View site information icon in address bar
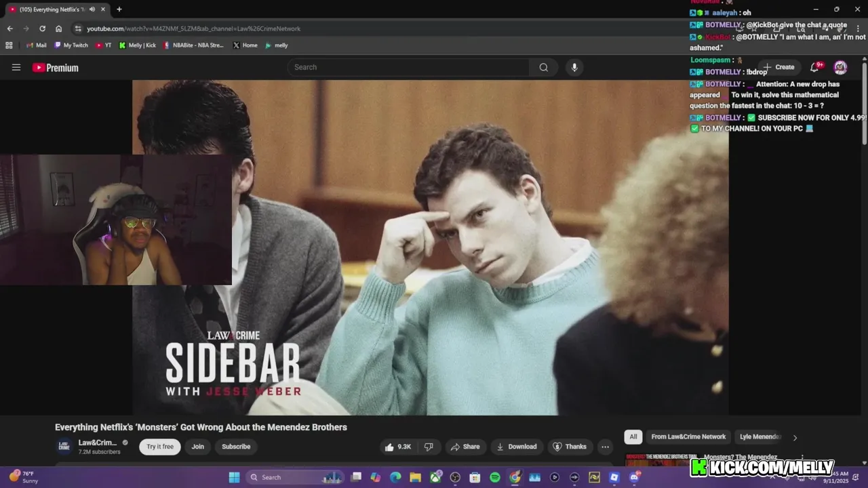 [x=78, y=28]
